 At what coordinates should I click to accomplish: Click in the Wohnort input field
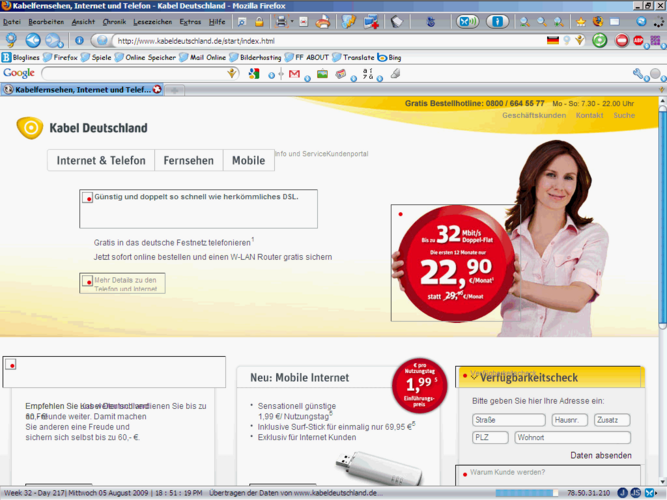pos(573,437)
